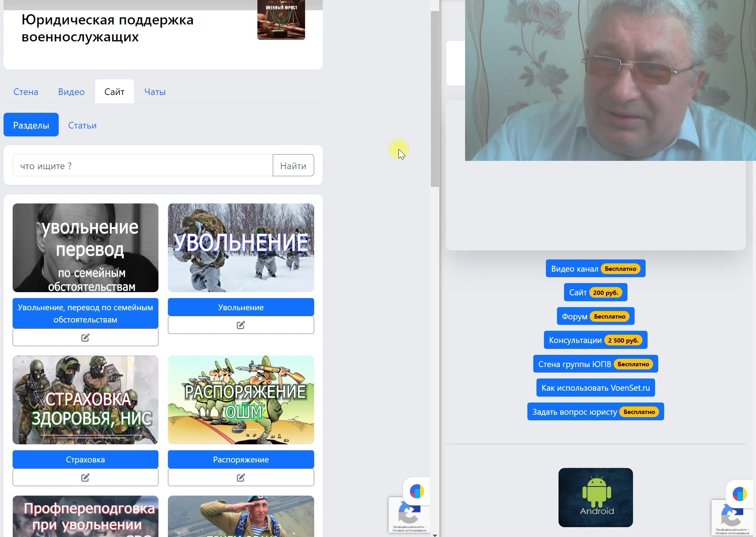The width and height of the screenshot is (756, 537).
Task: Switch to the Стена tab
Action: click(26, 92)
